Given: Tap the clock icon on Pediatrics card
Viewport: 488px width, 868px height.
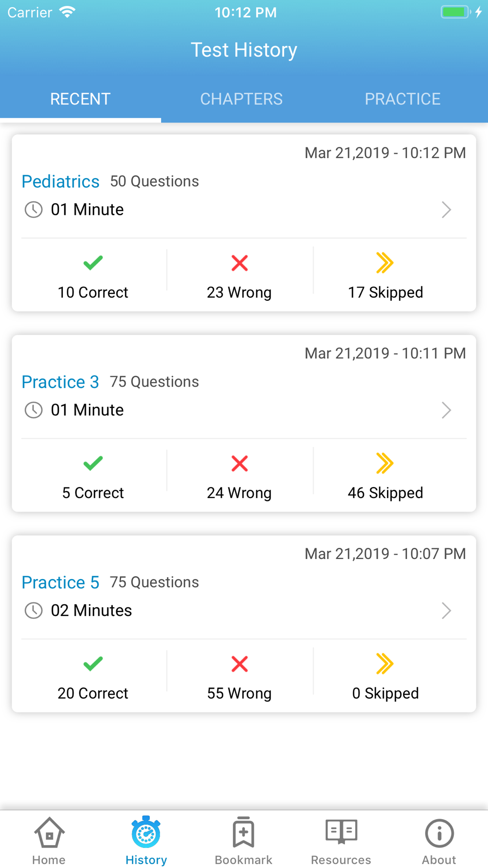Looking at the screenshot, I should point(34,210).
